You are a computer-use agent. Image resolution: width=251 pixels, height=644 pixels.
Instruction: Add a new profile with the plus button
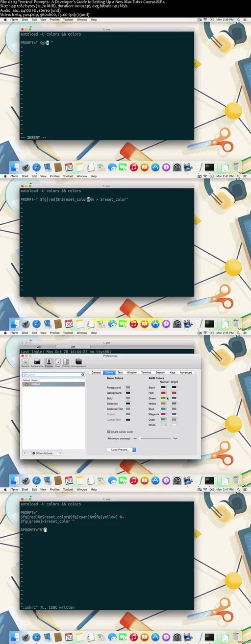[25, 453]
